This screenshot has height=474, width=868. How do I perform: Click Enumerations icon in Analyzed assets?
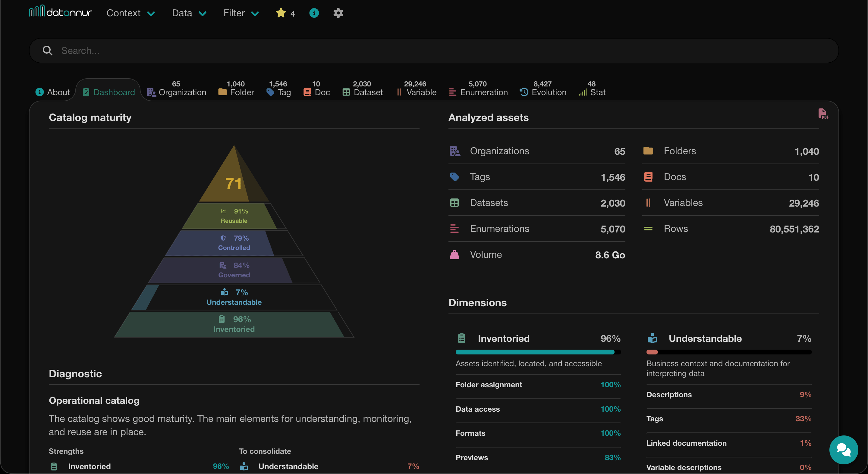click(x=454, y=229)
